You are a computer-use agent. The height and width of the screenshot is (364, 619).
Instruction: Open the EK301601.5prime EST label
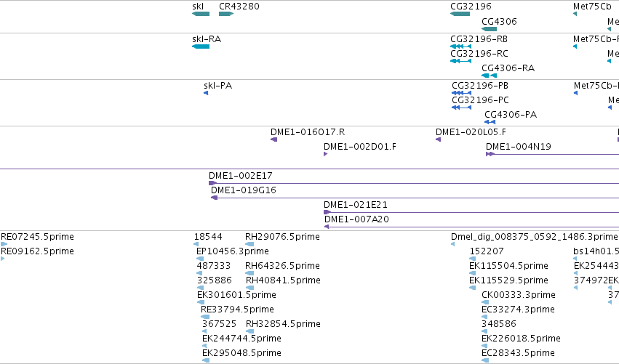[236, 295]
